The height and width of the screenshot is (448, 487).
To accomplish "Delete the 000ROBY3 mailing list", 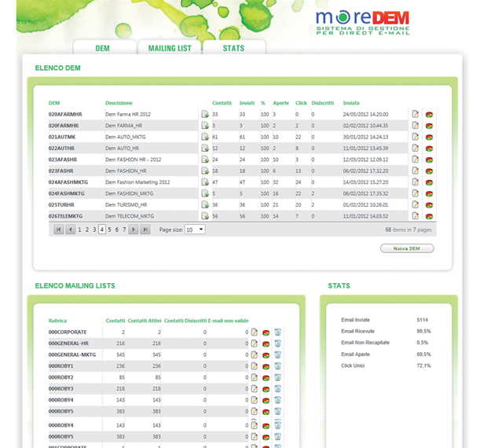I will pyautogui.click(x=277, y=389).
